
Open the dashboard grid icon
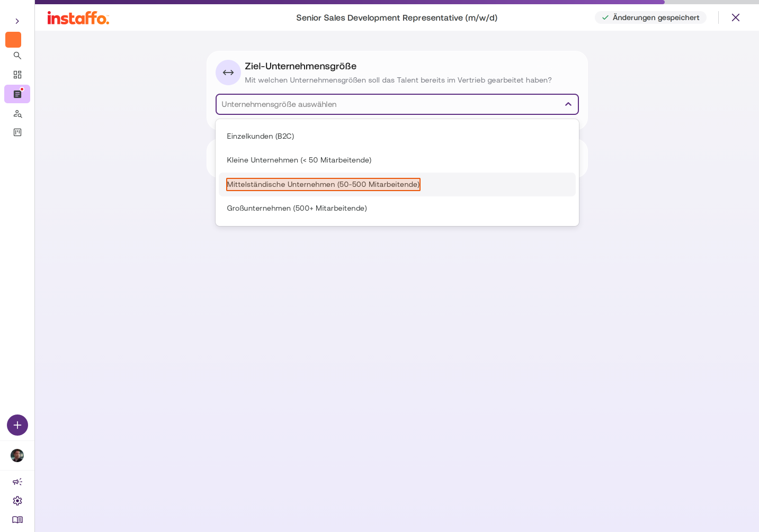tap(17, 75)
